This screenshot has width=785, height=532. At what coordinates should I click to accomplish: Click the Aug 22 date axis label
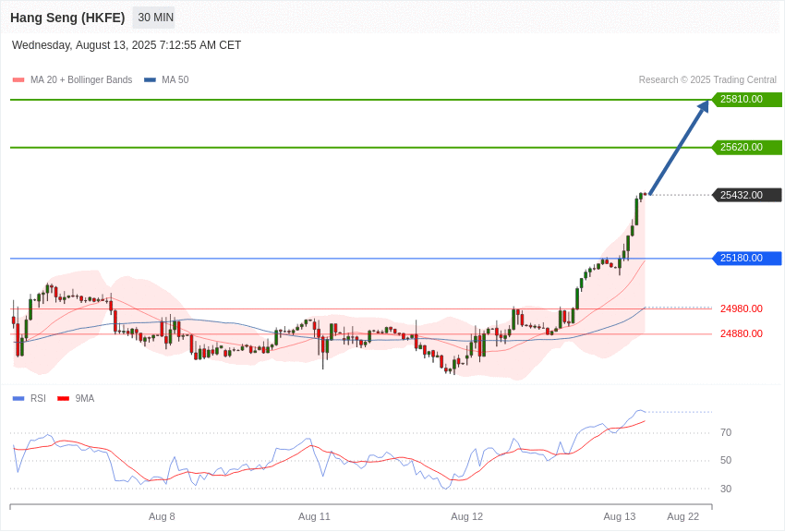click(682, 516)
